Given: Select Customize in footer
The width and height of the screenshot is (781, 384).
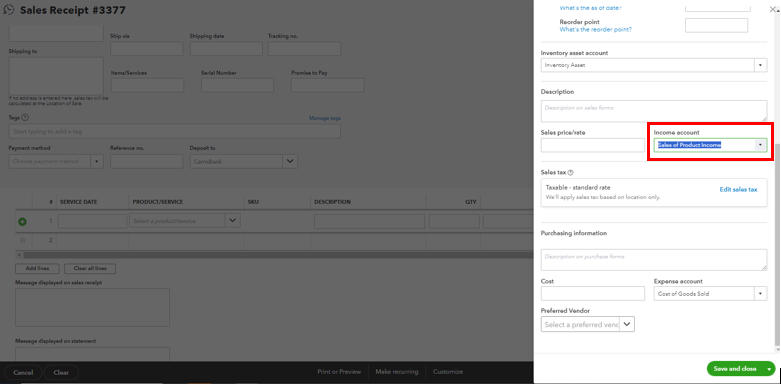Looking at the screenshot, I should 447,372.
